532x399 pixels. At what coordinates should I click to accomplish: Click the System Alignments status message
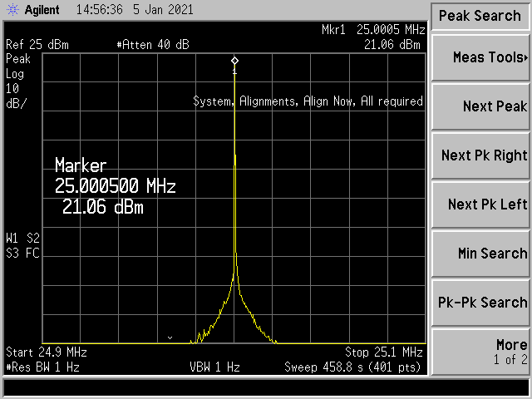[x=308, y=101]
